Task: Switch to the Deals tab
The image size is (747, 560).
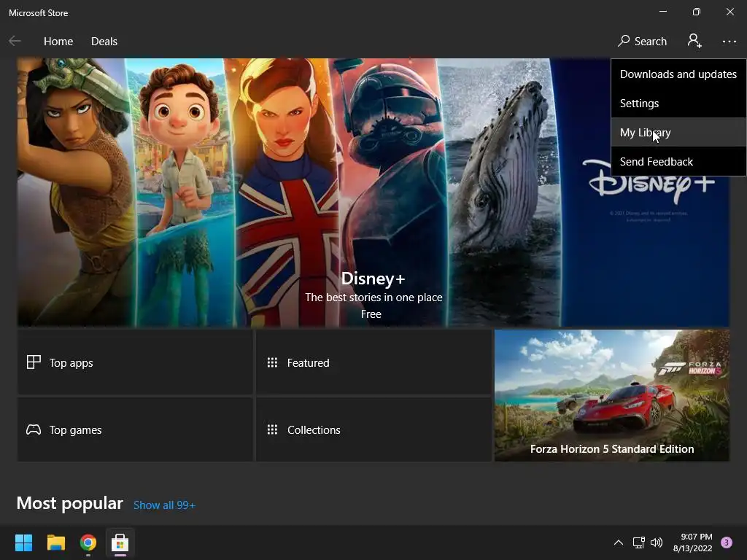Action: 104,42
